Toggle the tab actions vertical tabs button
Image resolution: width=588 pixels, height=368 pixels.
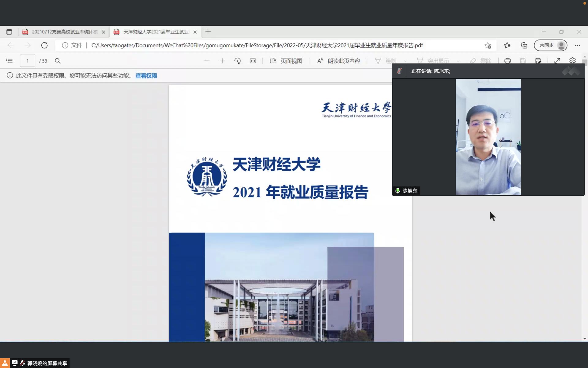pos(9,32)
